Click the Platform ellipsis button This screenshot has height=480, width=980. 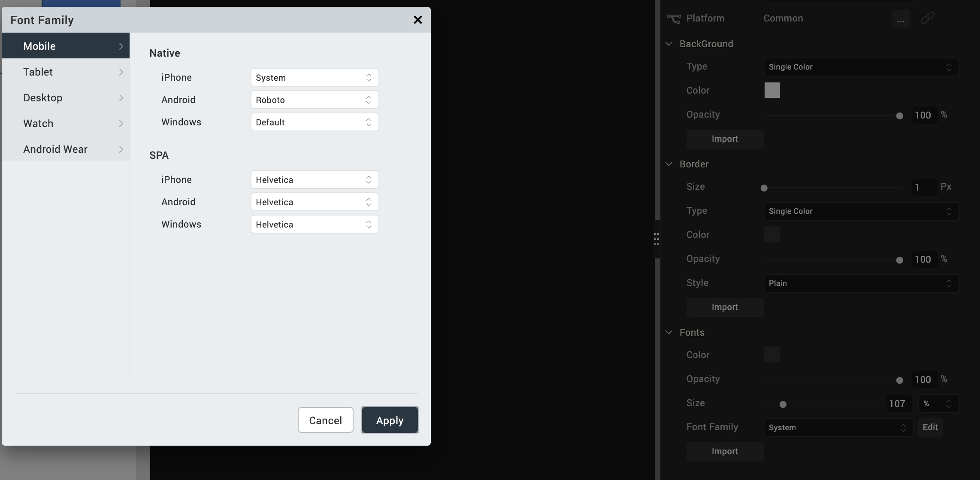[x=901, y=19]
